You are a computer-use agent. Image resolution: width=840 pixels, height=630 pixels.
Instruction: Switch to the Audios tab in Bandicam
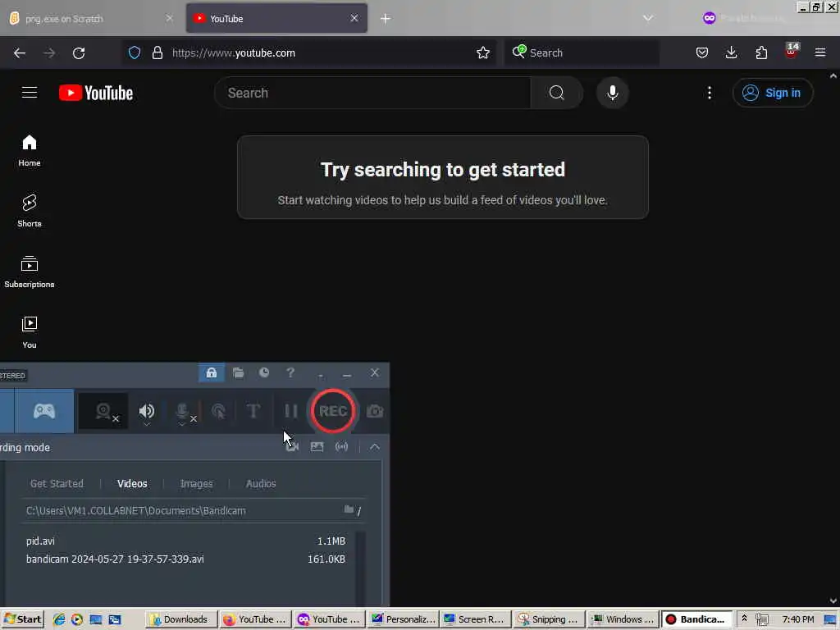click(261, 483)
